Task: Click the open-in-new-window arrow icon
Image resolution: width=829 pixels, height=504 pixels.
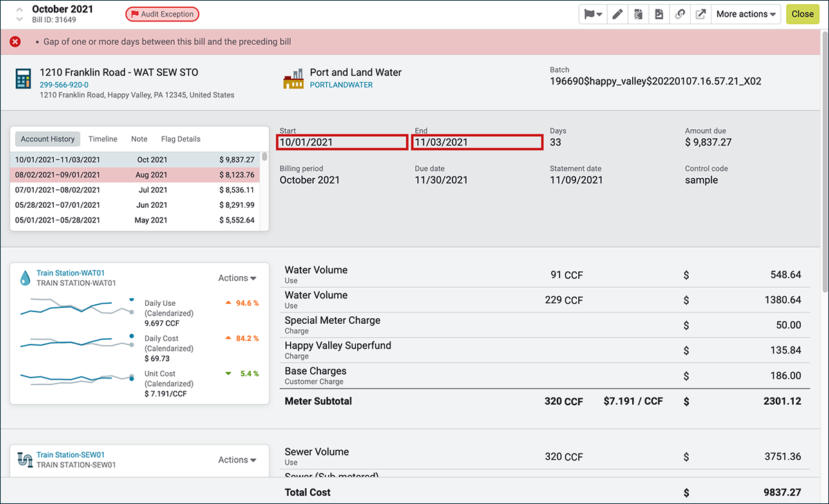Action: click(x=701, y=14)
